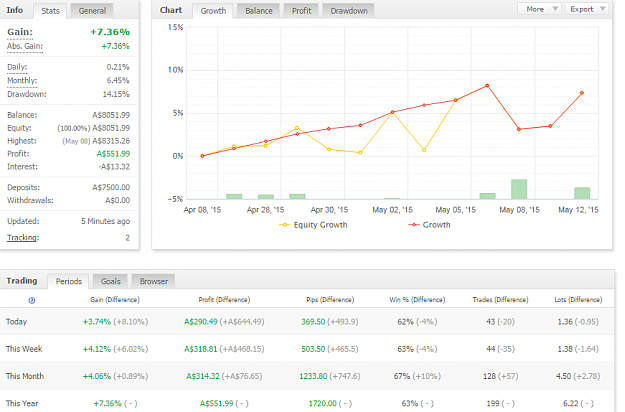Viewport: 625px width, 412px height.
Task: Click the Tracking link
Action: (23, 238)
